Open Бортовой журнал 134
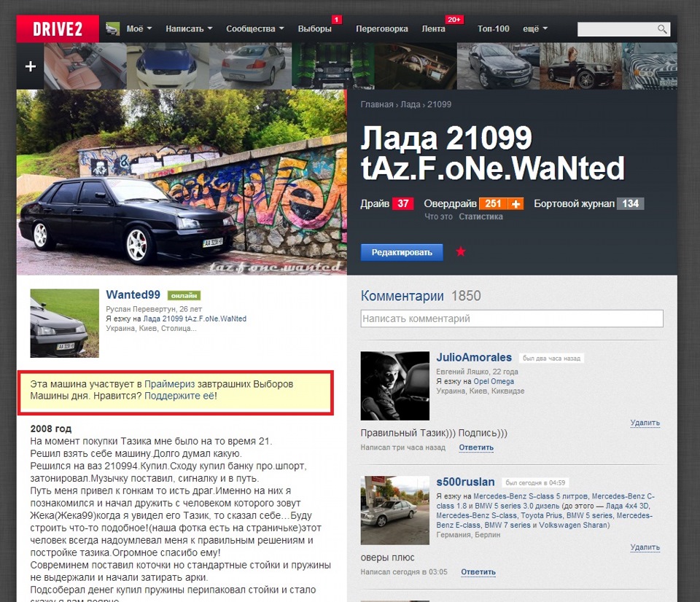Image resolution: width=700 pixels, height=602 pixels. click(x=589, y=204)
